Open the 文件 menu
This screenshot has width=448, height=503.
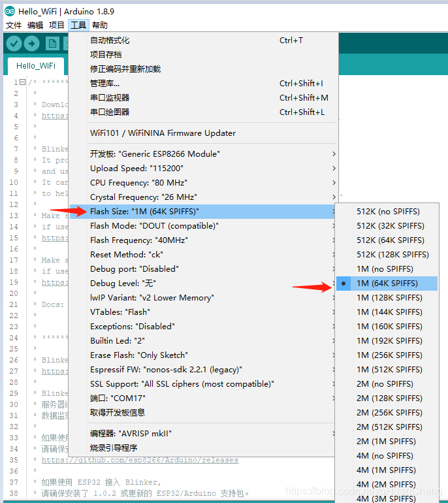(x=14, y=25)
